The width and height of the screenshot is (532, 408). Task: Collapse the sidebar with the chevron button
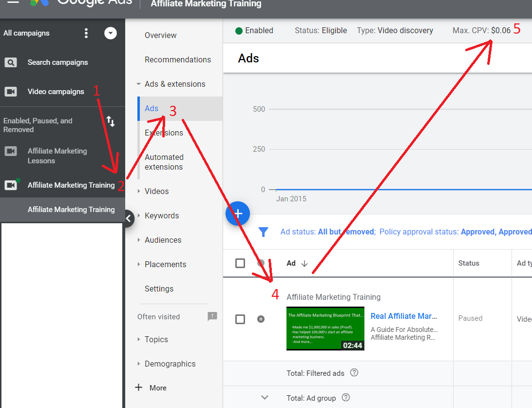tap(129, 218)
